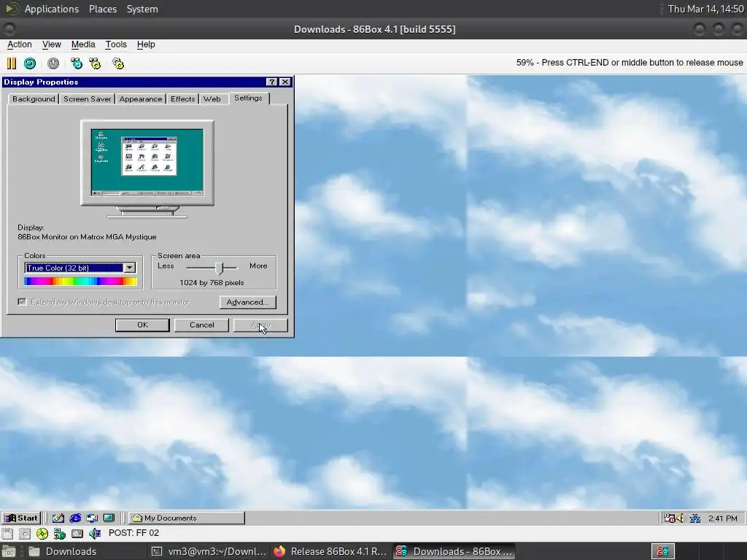
Task: Open the System panel menu
Action: click(x=142, y=9)
